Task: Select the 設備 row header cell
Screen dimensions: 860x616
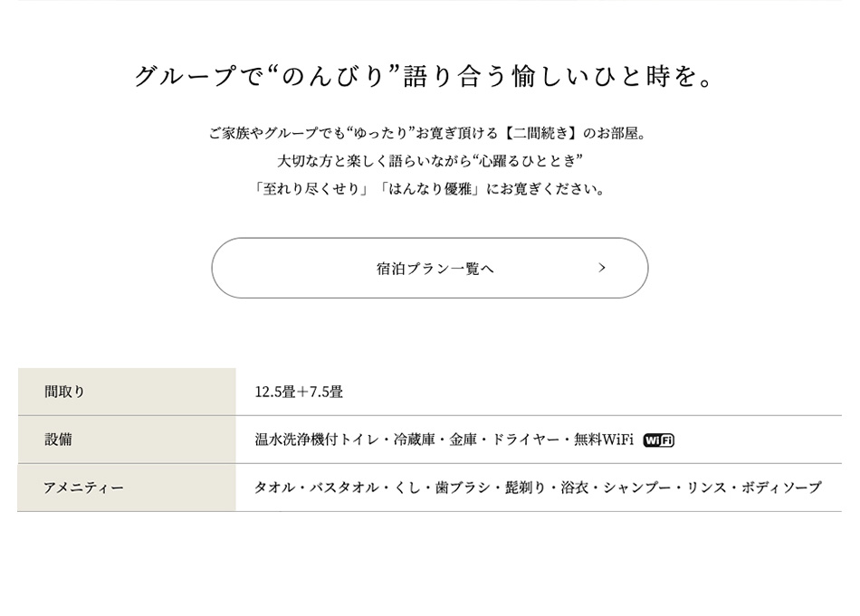Action: point(127,440)
